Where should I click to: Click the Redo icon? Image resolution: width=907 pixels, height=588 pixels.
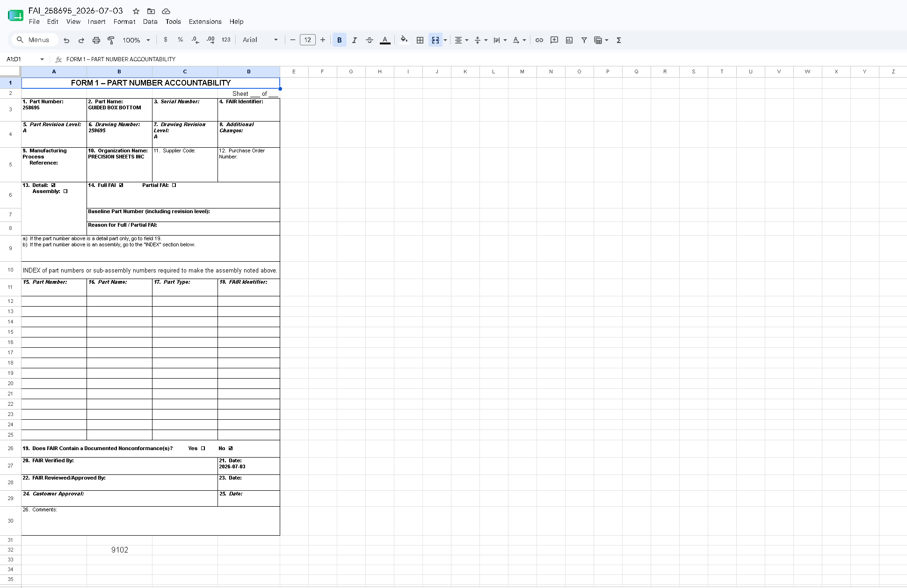point(81,40)
